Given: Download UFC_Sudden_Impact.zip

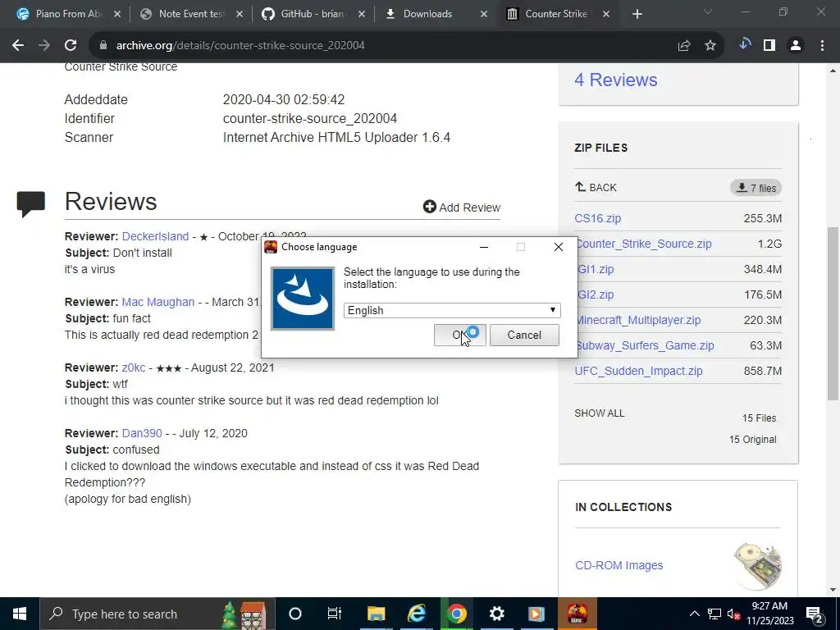Looking at the screenshot, I should 638,371.
